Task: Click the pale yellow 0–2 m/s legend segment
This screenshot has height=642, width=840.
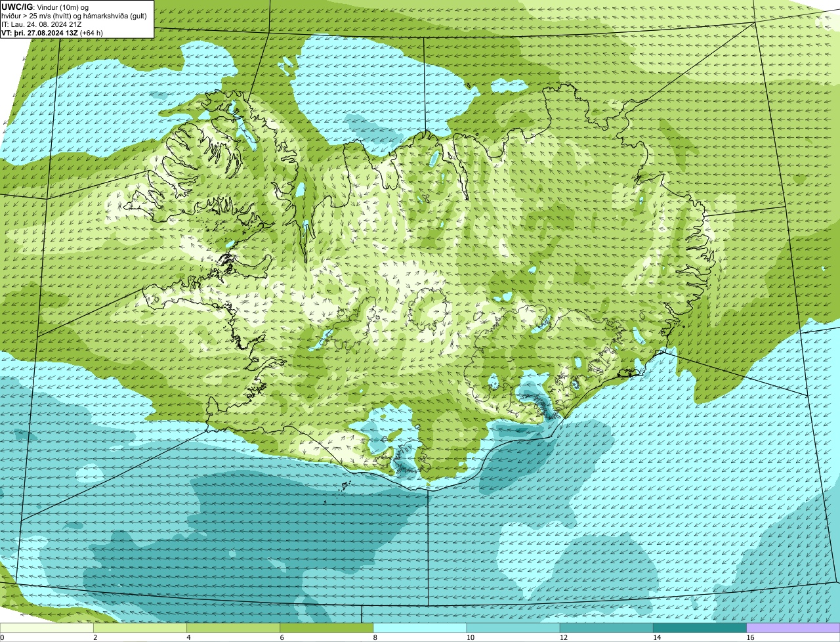Action: point(47,628)
